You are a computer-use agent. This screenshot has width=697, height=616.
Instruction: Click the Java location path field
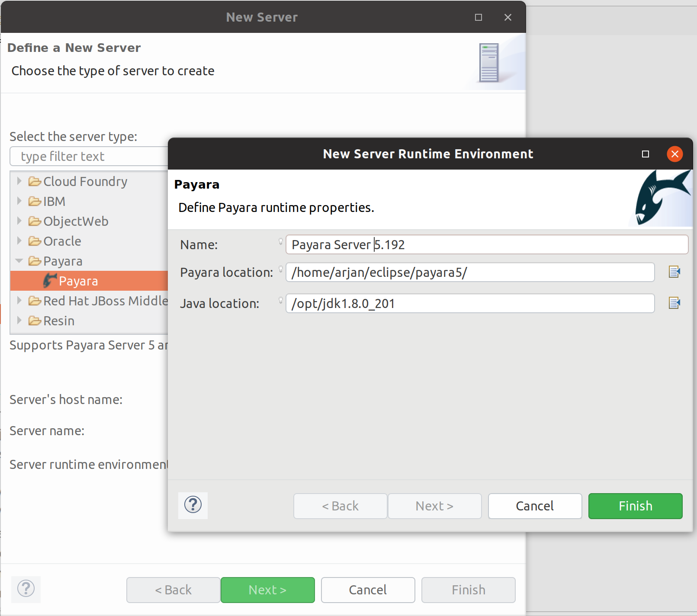470,304
